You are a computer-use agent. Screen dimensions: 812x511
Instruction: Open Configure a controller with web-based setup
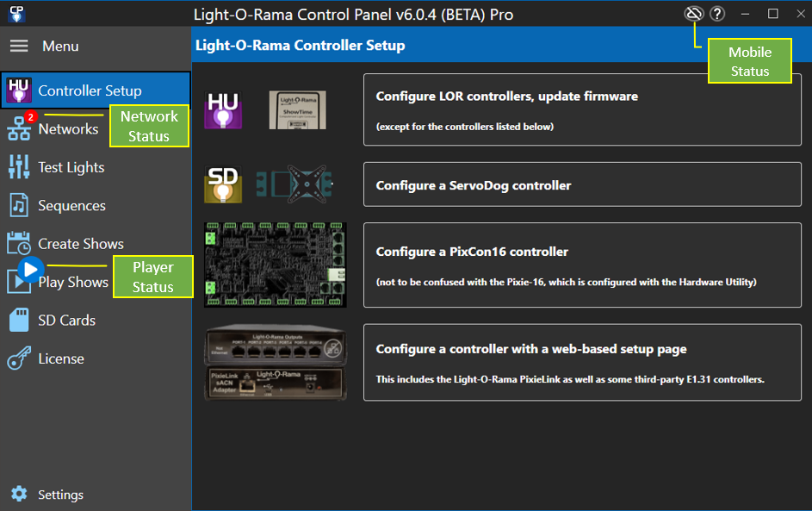click(582, 362)
